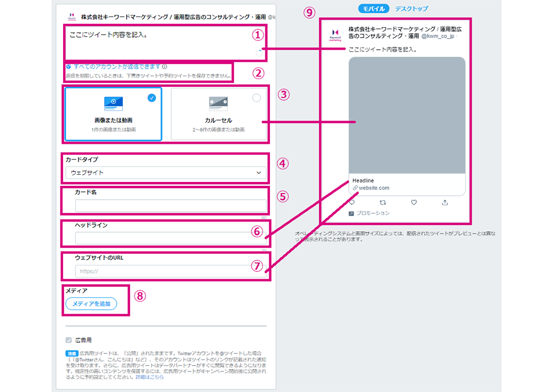Select the カルーセル radio option
The width and height of the screenshot is (553, 392).
[x=257, y=98]
